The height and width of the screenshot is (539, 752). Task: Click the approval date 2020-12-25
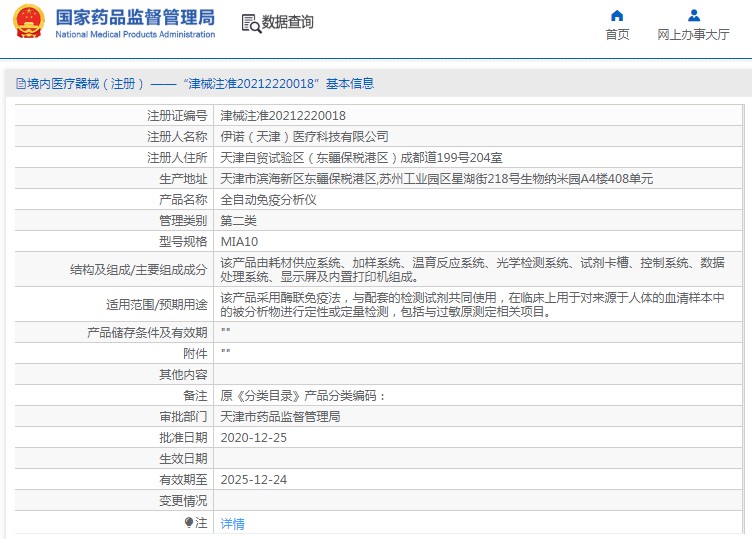pos(254,437)
